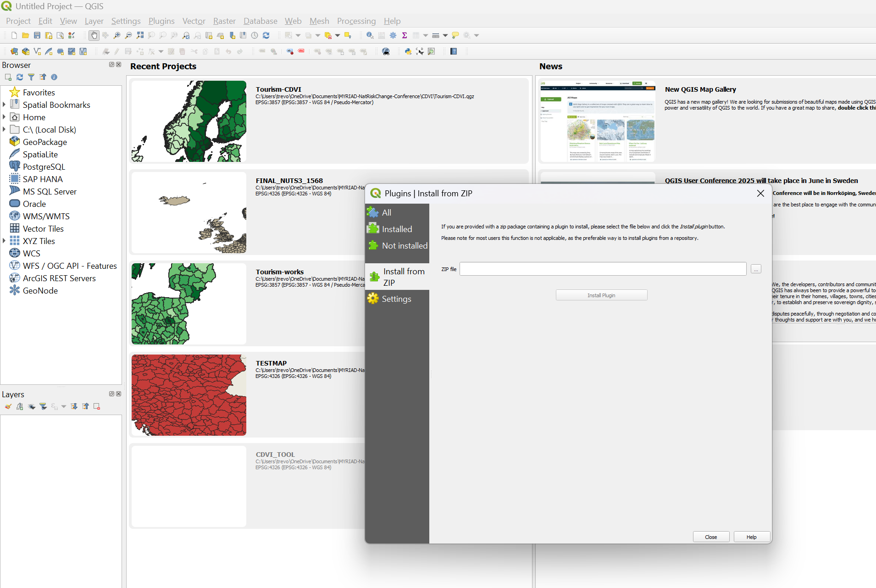Open filter-legend-by-expression dropdown in Layers
Viewport: 876px width, 588px height.
click(x=64, y=406)
